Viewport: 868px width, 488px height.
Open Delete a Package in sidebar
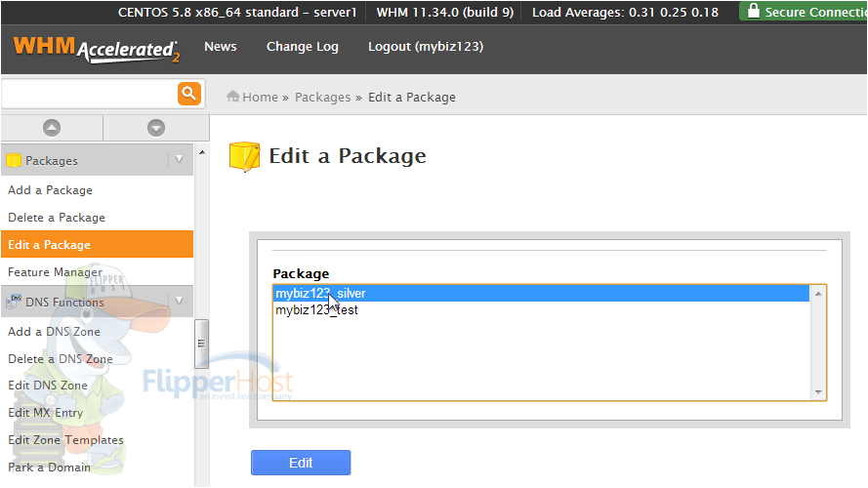57,218
